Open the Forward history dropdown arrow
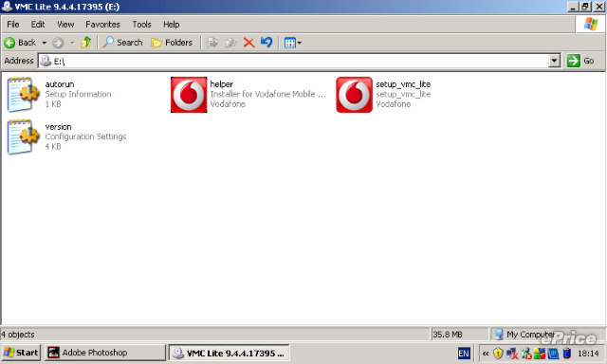607x364 pixels. (72, 43)
